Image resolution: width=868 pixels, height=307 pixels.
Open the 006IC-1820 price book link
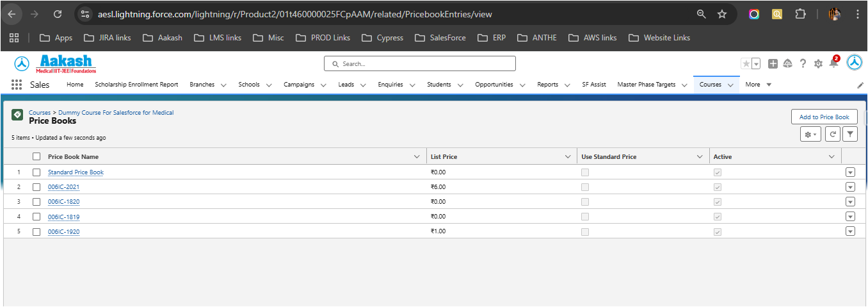point(63,202)
